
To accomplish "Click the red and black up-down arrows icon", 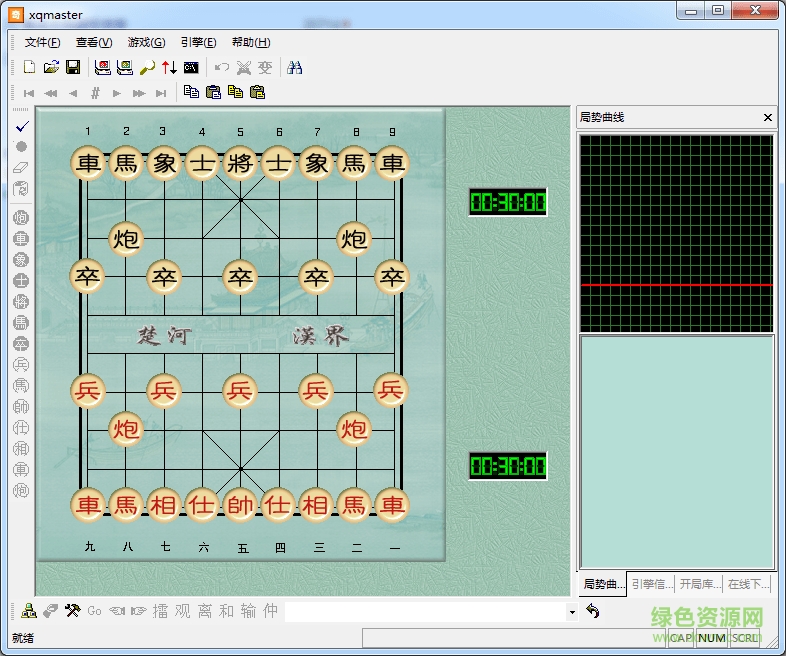I will click(169, 67).
